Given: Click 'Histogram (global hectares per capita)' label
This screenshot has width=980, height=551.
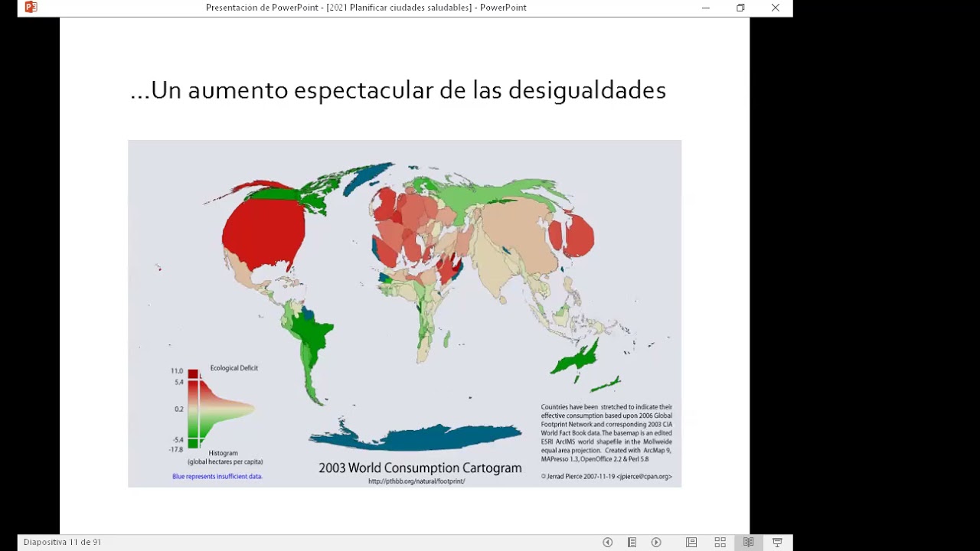Looking at the screenshot, I should (225, 458).
